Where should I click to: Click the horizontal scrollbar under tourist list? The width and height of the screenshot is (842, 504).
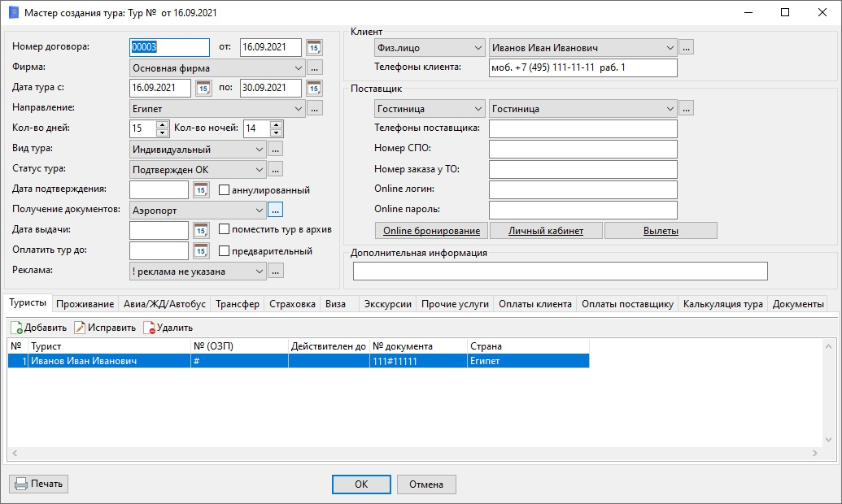[x=415, y=453]
